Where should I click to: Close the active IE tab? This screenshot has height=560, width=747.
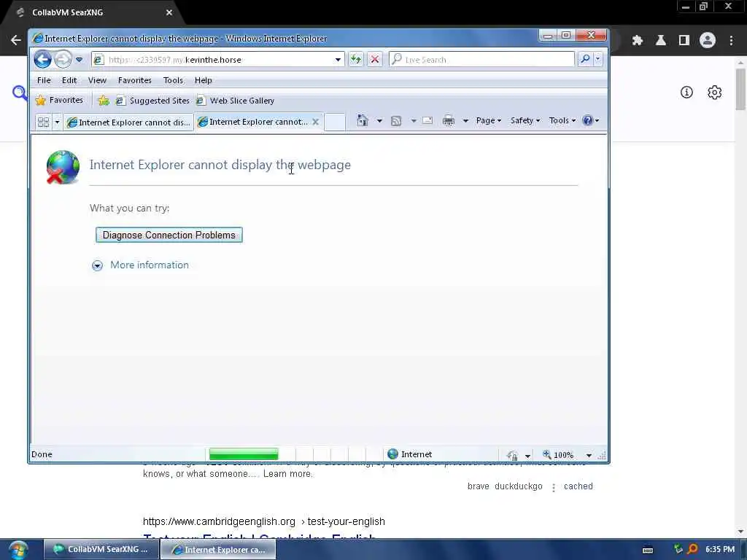(315, 122)
